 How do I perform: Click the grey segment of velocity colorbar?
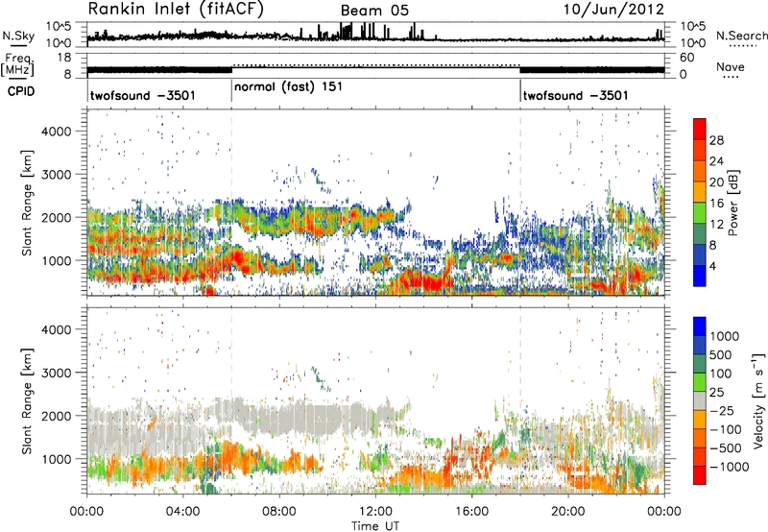tap(700, 401)
